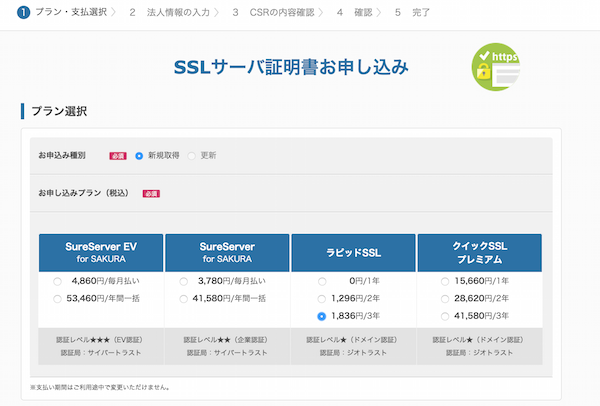Go to step CSRの内容確認
The image size is (600, 406).
(x=282, y=13)
